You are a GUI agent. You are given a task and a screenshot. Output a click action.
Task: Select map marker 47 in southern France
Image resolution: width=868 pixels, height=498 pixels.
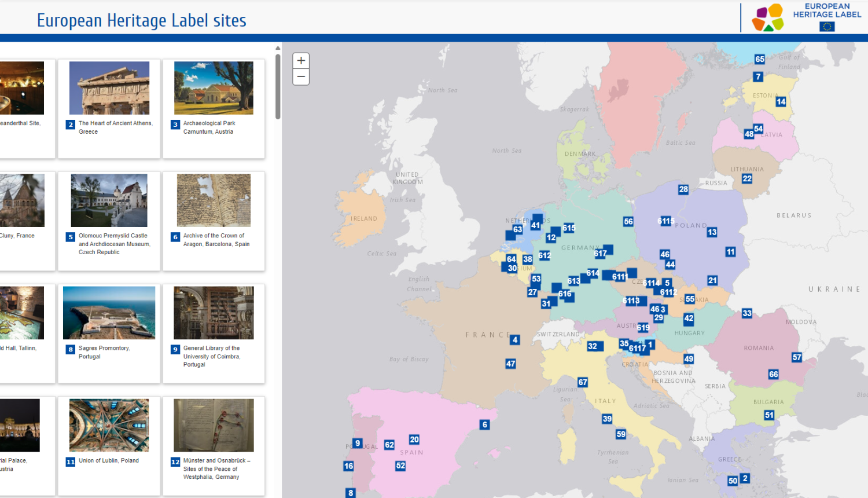pyautogui.click(x=510, y=364)
